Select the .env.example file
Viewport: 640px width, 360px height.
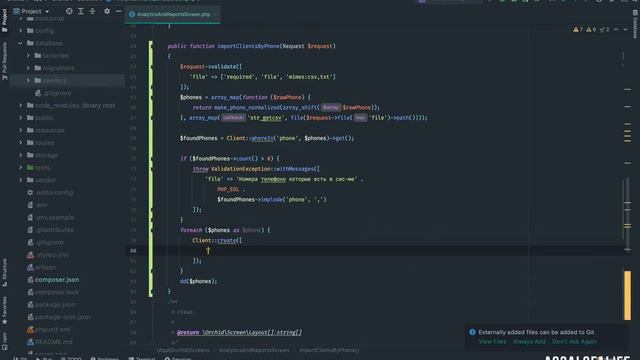tap(50, 217)
